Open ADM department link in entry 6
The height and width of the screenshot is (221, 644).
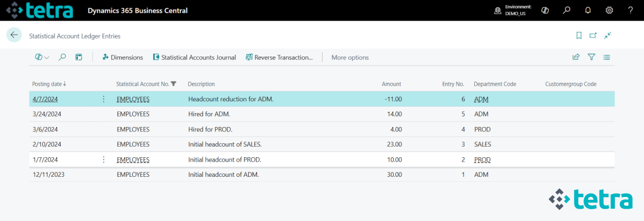tap(481, 99)
